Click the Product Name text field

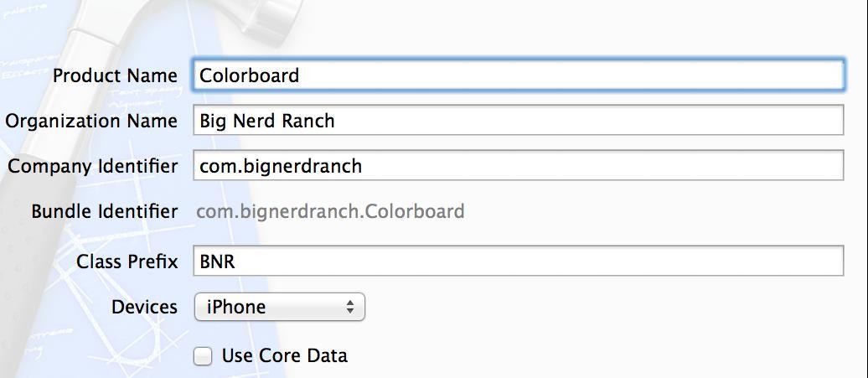click(518, 75)
